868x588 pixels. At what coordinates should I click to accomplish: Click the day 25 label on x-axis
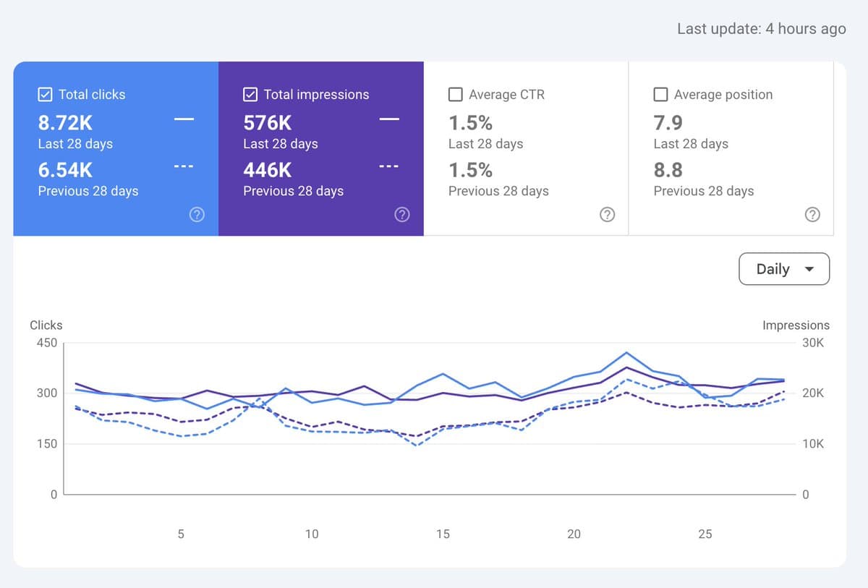705,534
